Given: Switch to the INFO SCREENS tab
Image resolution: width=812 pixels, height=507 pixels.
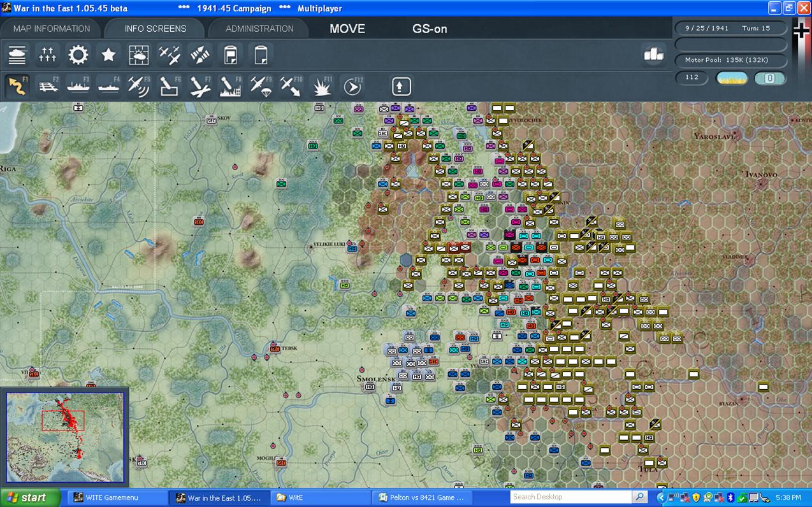Looking at the screenshot, I should [156, 29].
